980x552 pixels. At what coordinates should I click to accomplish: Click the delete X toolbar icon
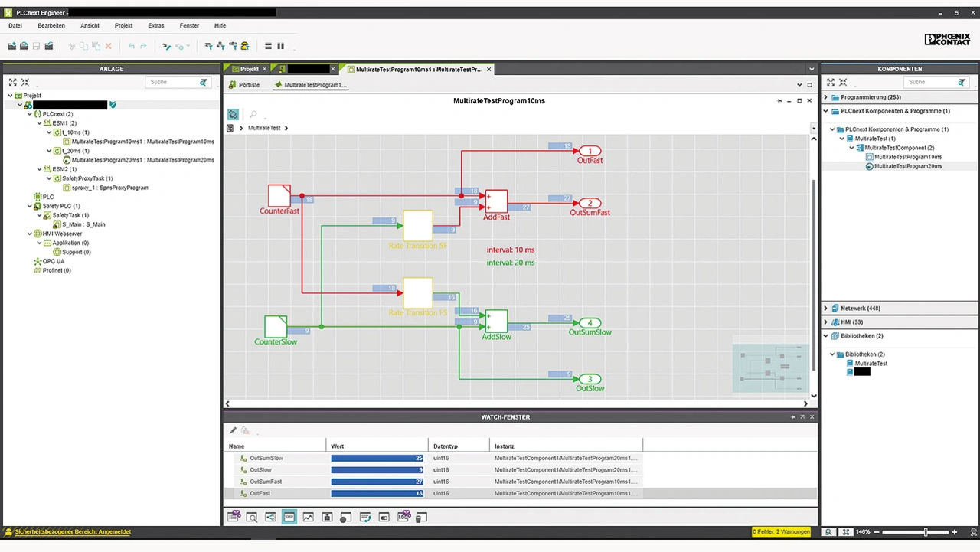click(108, 46)
